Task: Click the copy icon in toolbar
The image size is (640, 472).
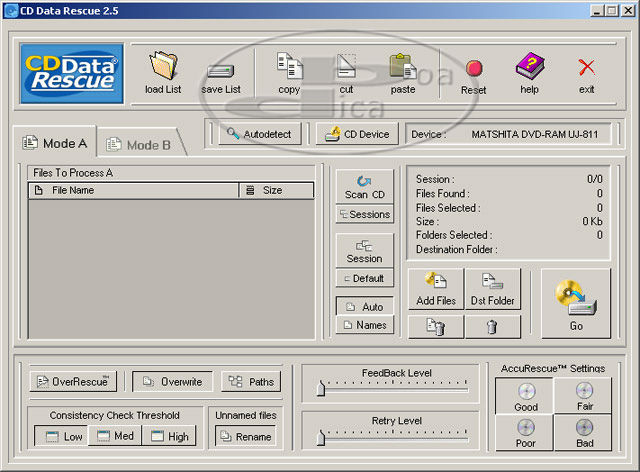Action: (289, 68)
